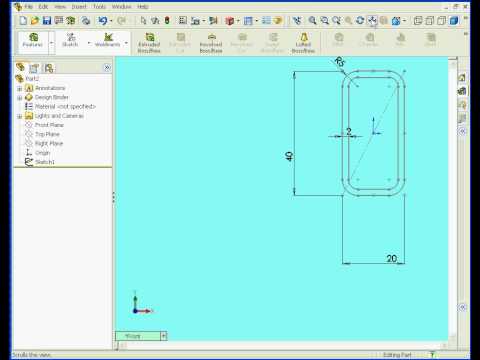Switch display to Hidden Lines Visible
480x360 pixels.
coord(430,21)
